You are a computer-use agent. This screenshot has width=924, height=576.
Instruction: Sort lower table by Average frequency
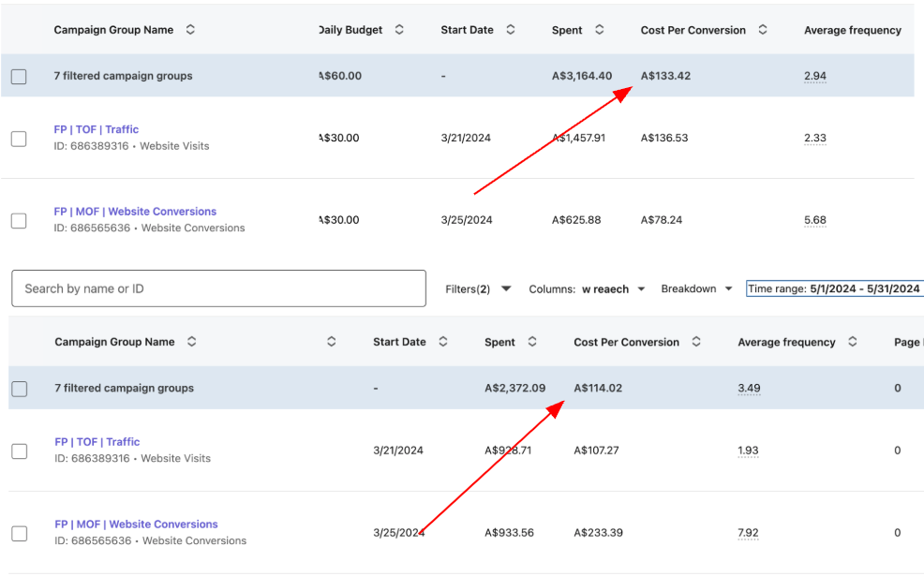point(853,342)
